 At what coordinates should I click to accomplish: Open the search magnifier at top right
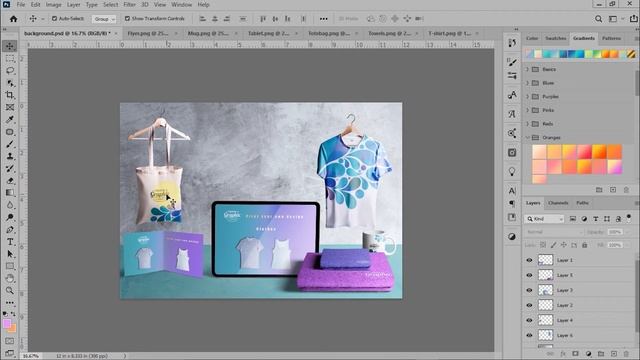click(598, 19)
